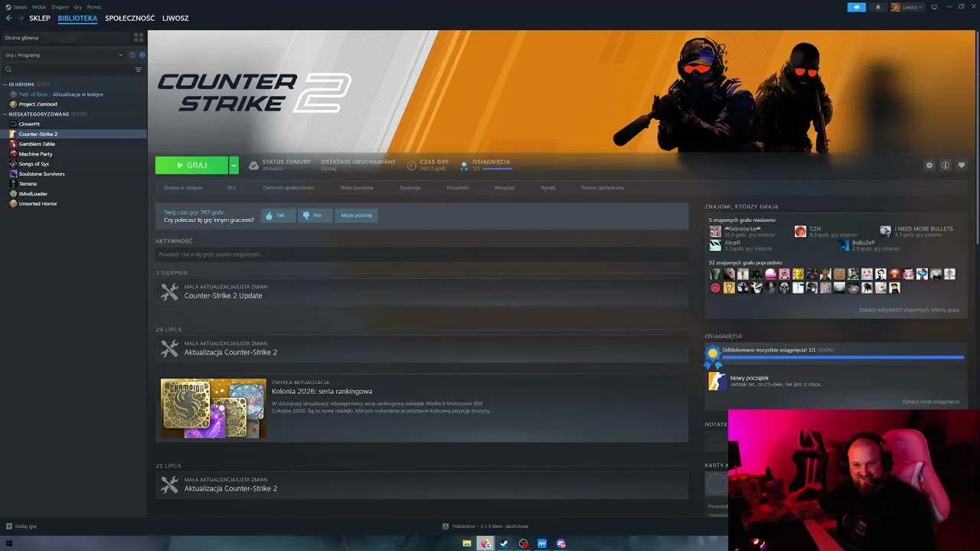Open the Warsztat link
980x551 pixels.
(505, 187)
